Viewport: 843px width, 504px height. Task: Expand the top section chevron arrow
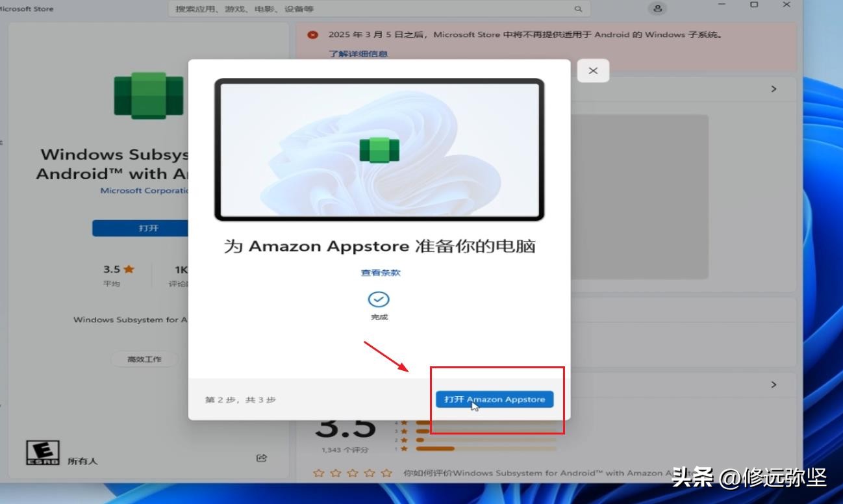(774, 89)
